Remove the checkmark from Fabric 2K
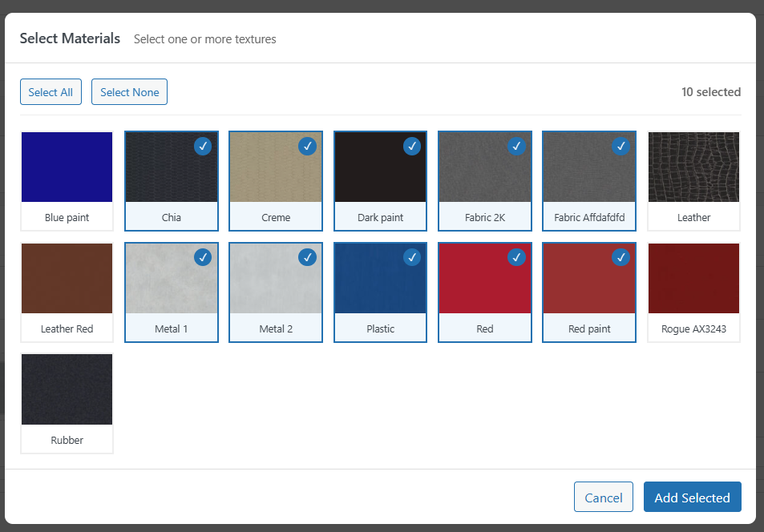 (x=516, y=146)
